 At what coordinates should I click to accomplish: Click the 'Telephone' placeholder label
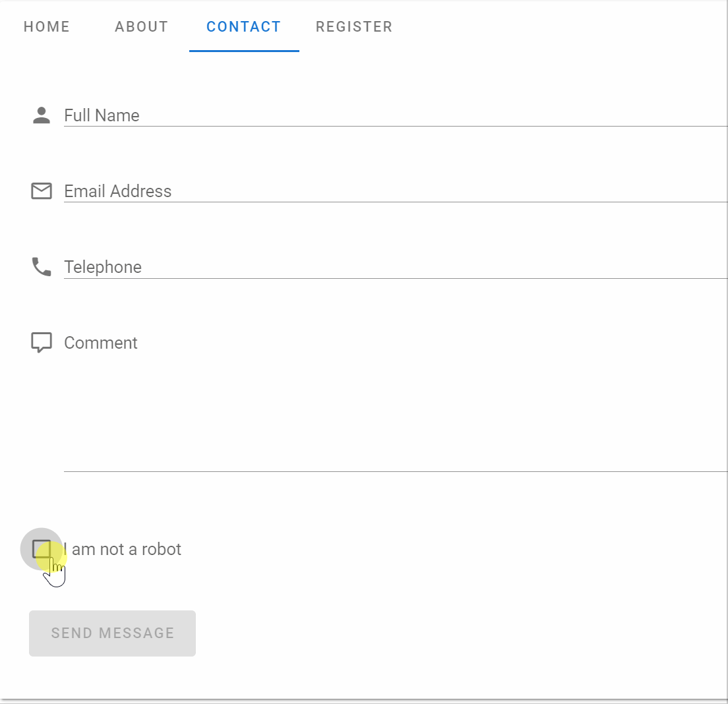pyautogui.click(x=103, y=267)
